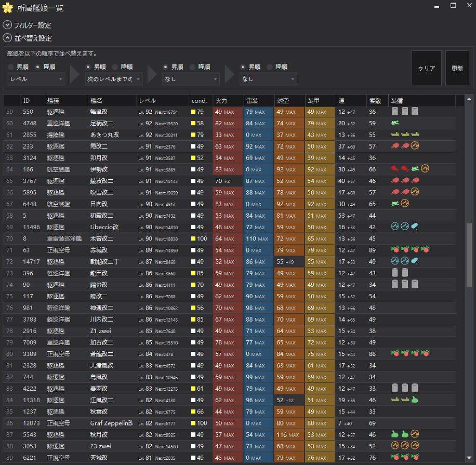Open the third sort dropdown showing なし

click(191, 79)
